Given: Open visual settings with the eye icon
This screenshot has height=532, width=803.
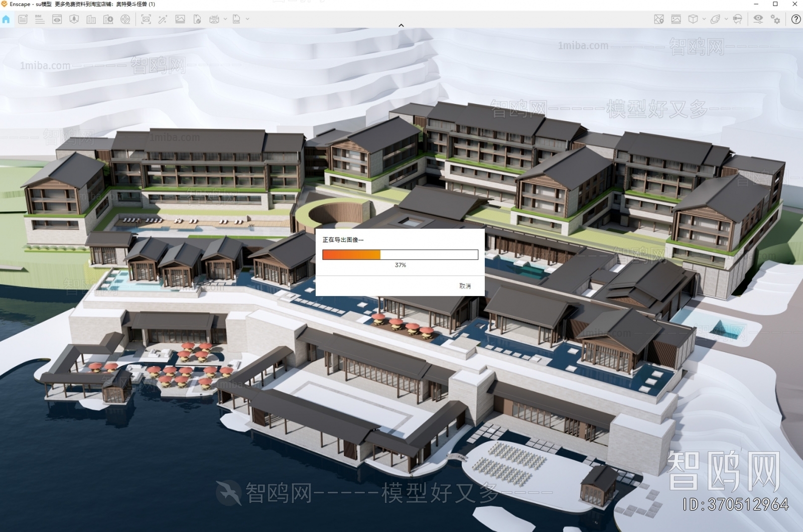Looking at the screenshot, I should coord(758,20).
